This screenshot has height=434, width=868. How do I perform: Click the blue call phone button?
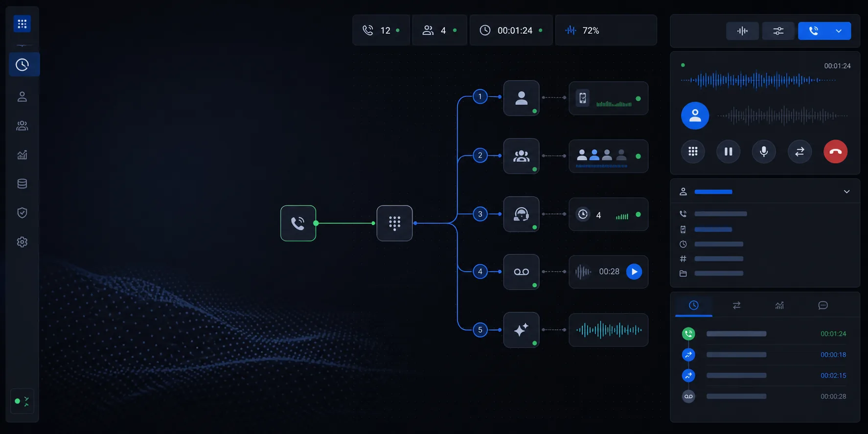[x=813, y=31]
